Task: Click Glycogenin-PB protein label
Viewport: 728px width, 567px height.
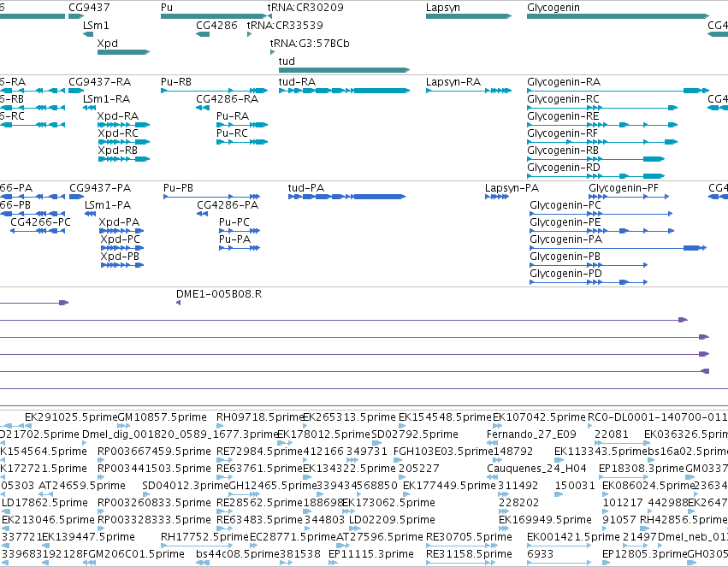Action: pos(565,257)
